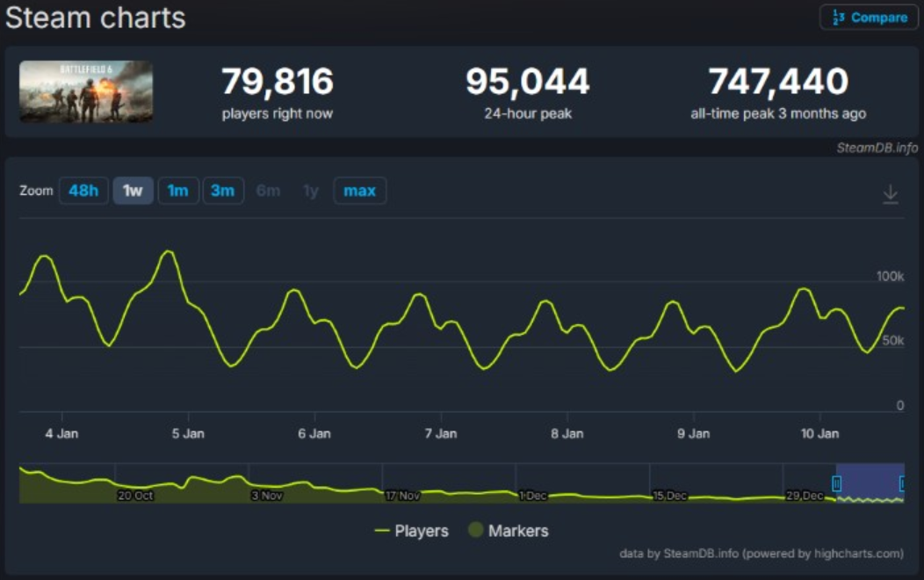Image resolution: width=924 pixels, height=580 pixels.
Task: Click the 1y zoom option
Action: tap(309, 191)
